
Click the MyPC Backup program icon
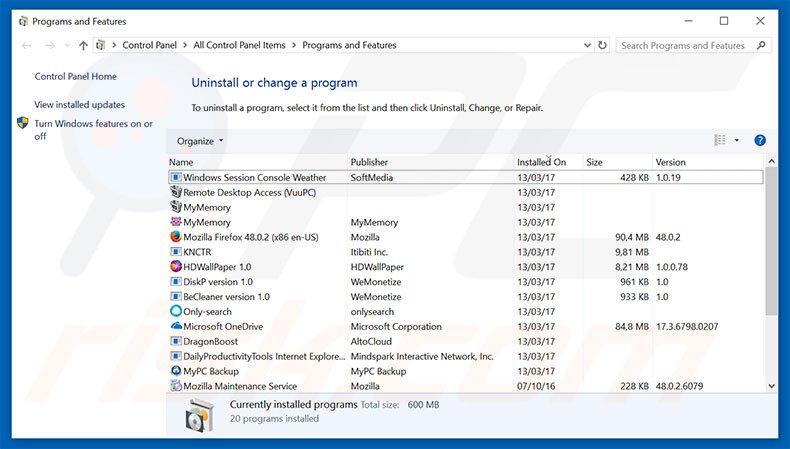tap(176, 371)
